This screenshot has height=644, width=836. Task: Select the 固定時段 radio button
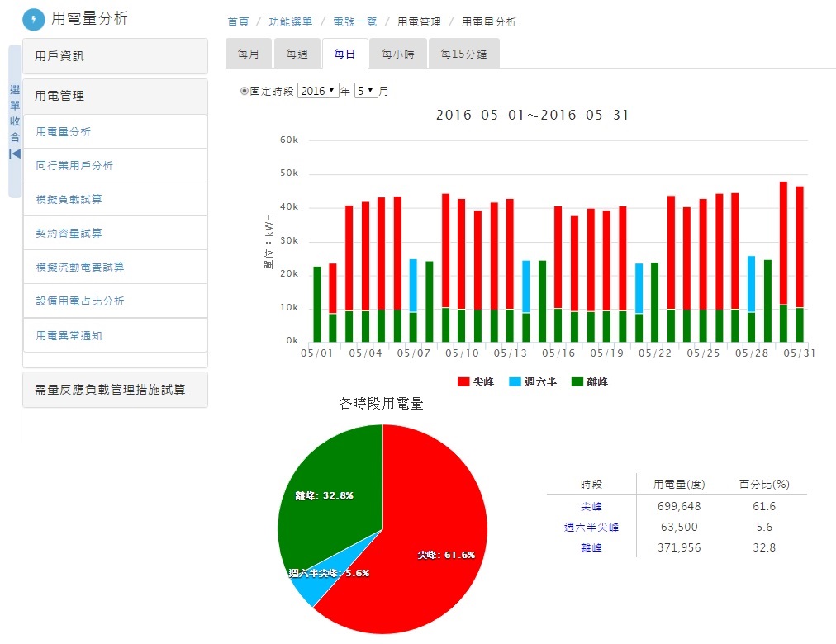244,91
